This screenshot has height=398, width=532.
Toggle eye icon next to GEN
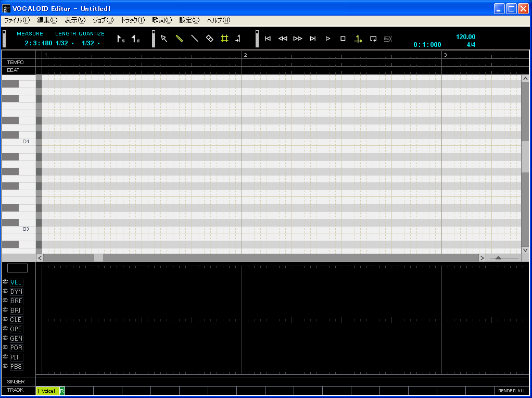(x=5, y=338)
